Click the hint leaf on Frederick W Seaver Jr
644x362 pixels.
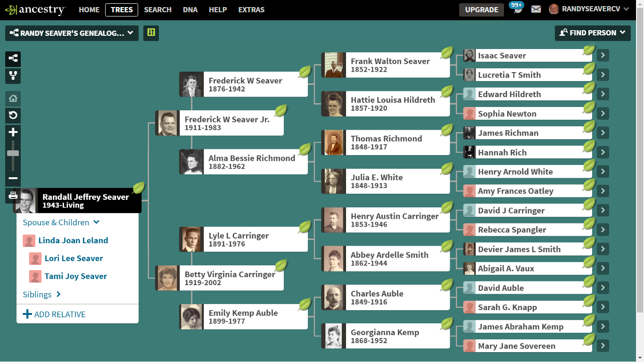pyautogui.click(x=281, y=111)
